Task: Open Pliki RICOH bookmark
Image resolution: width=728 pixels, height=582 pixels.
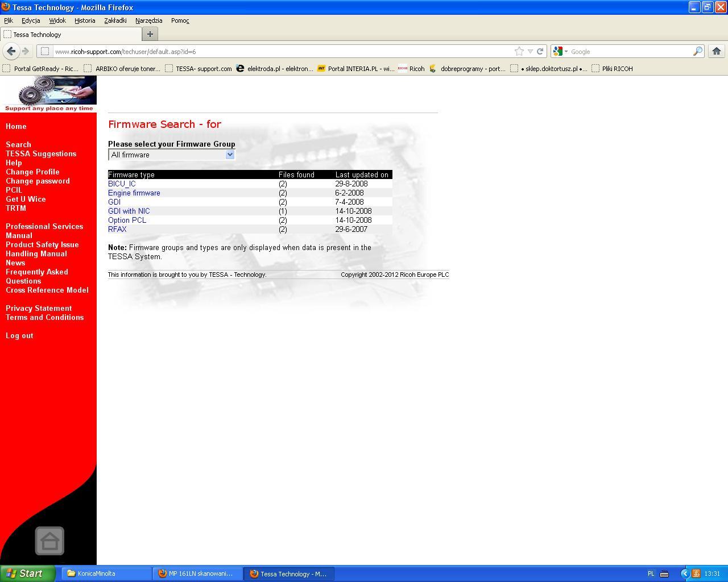Action: 612,68
